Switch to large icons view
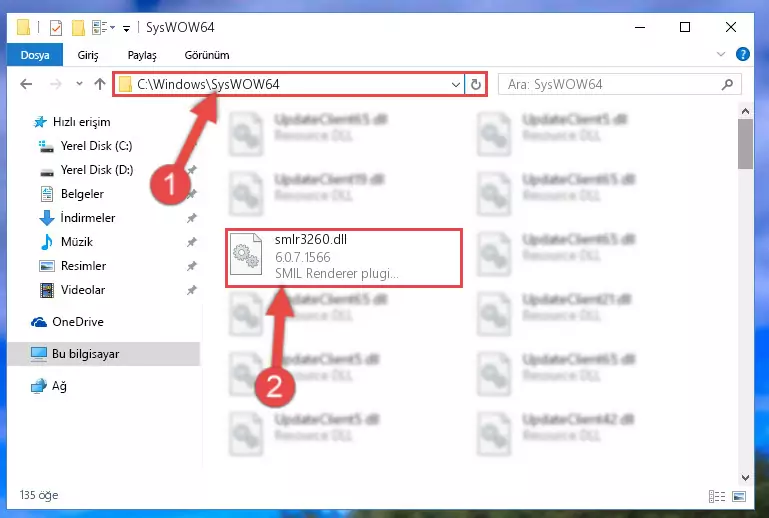This screenshot has width=769, height=518. click(739, 496)
